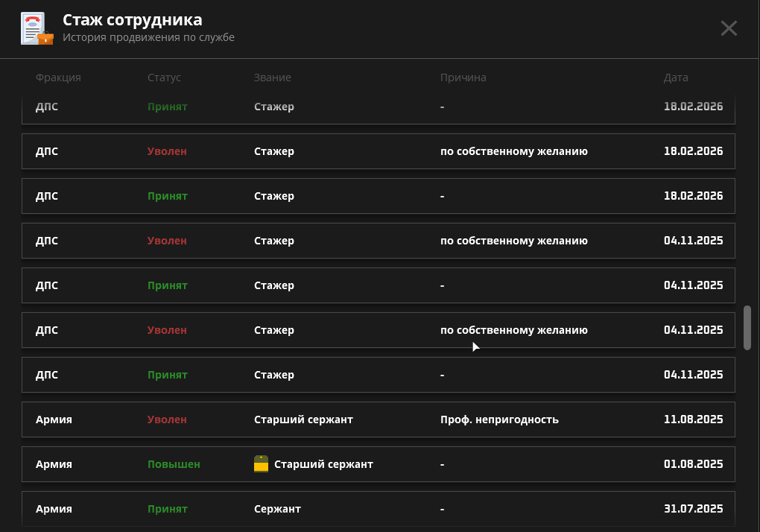Select the date 01.08.2025
The image size is (760, 532).
click(693, 463)
